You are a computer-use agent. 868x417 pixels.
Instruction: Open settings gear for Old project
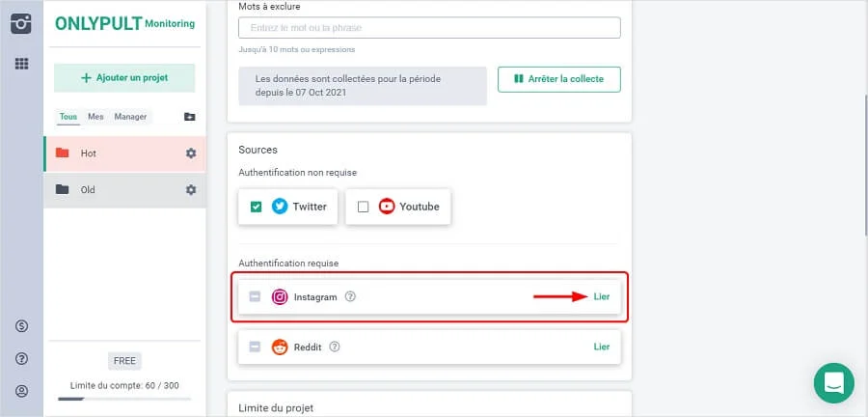[191, 190]
